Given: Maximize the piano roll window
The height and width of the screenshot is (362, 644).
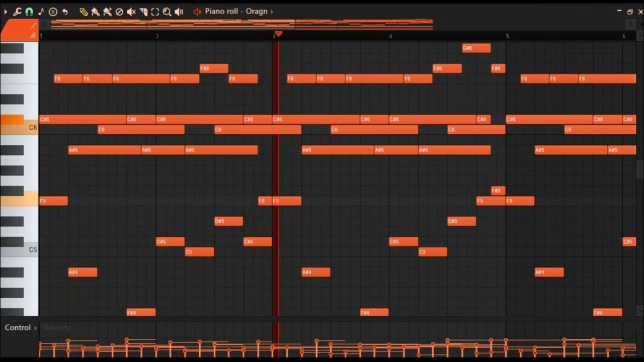Looking at the screenshot, I should [630, 12].
